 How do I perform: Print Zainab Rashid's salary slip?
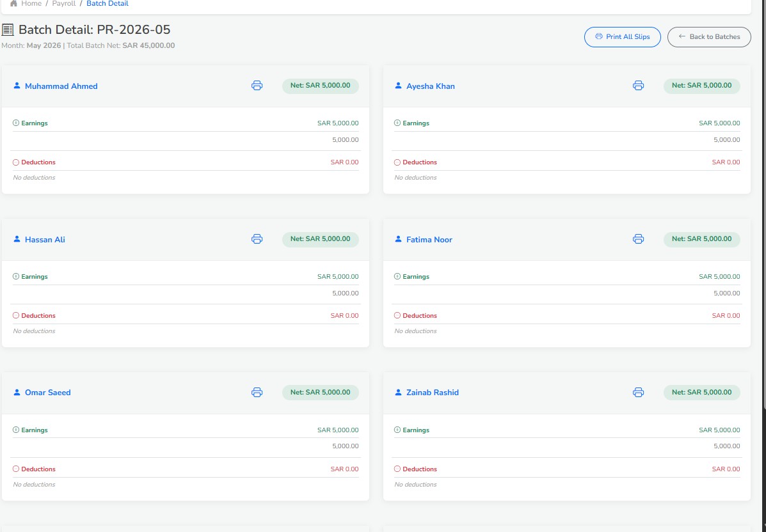(638, 393)
